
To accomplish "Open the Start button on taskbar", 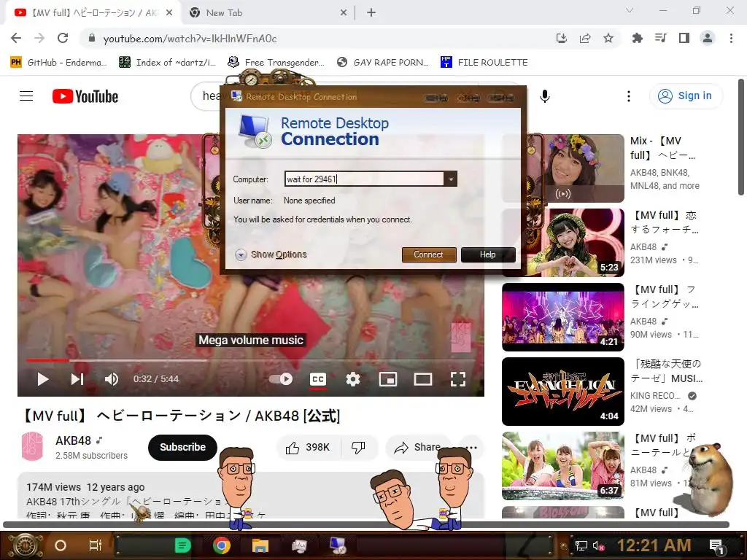I will point(25,545).
